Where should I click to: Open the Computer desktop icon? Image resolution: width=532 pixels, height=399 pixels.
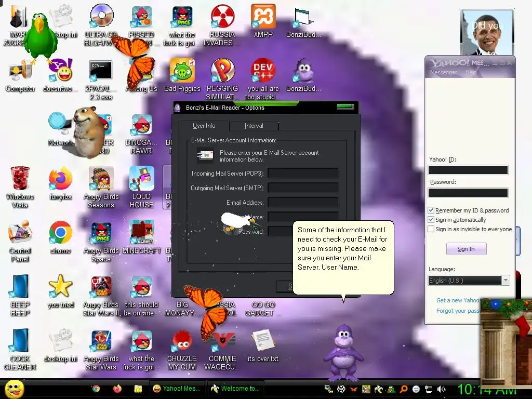pyautogui.click(x=20, y=75)
